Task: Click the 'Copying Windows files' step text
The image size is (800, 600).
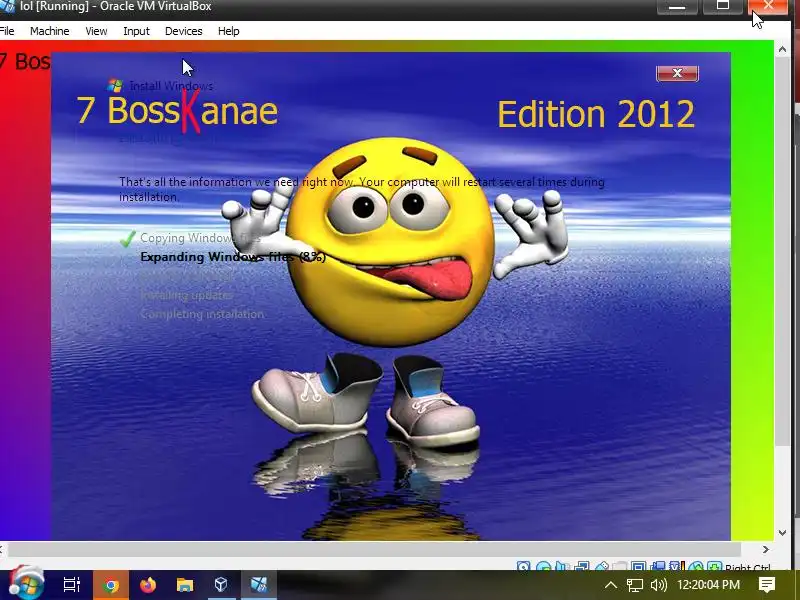Action: [200, 238]
